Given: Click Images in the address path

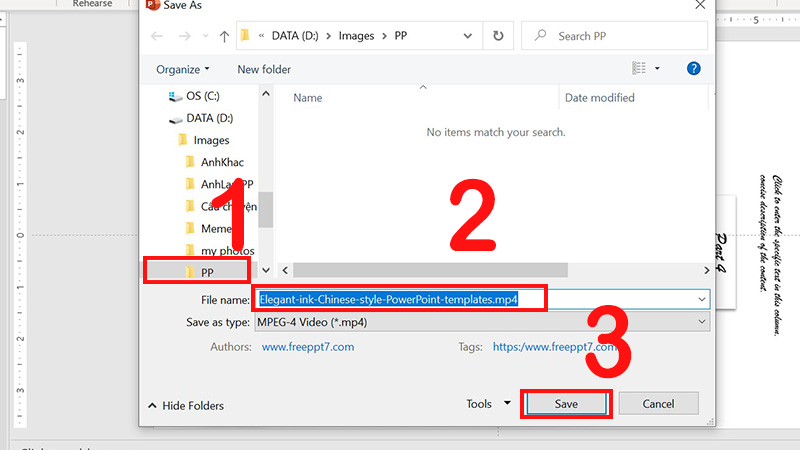Looking at the screenshot, I should pos(356,36).
